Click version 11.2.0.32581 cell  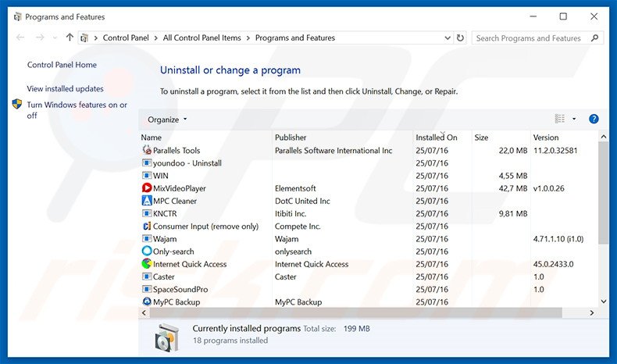555,150
